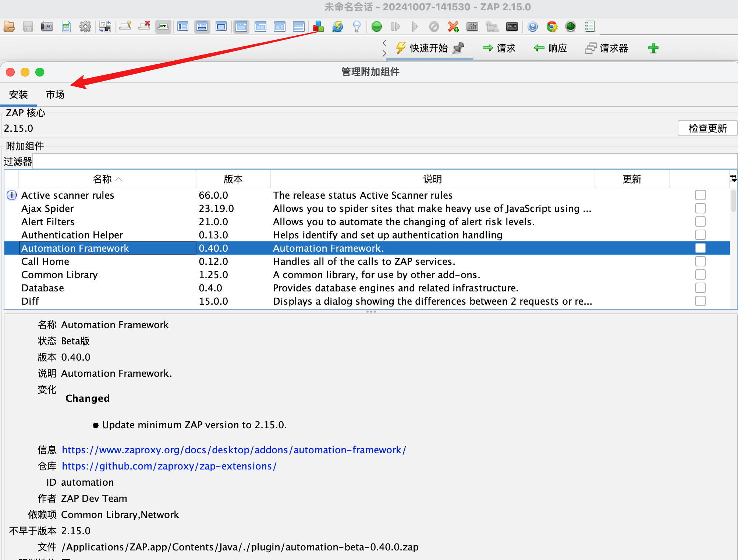Viewport: 738px width, 560px height.
Task: Check the Database update checkbox
Action: coord(700,288)
